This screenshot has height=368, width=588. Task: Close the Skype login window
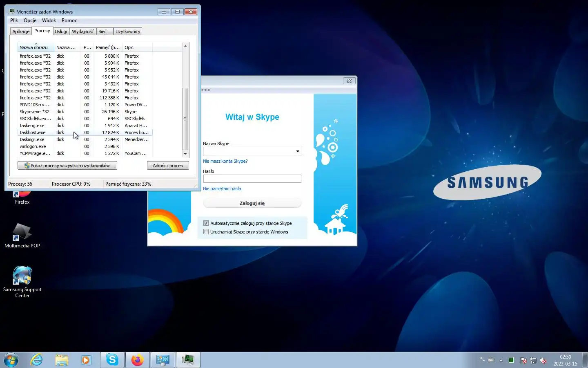tap(349, 81)
